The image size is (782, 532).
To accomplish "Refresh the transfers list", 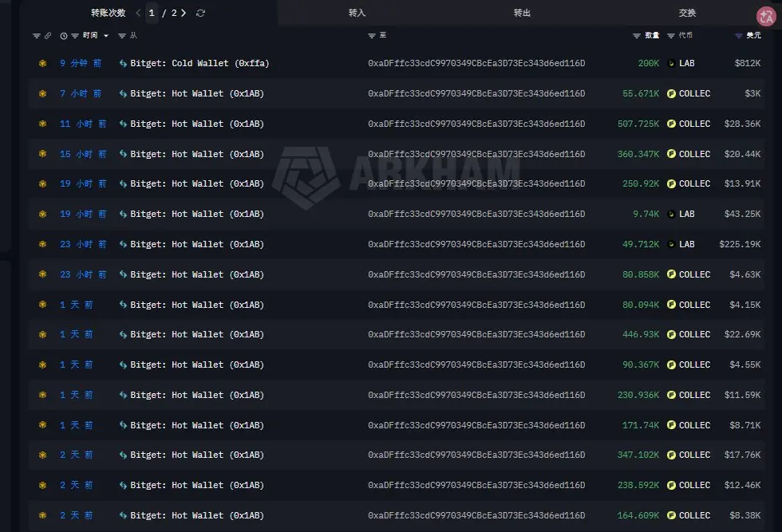I will (x=200, y=13).
